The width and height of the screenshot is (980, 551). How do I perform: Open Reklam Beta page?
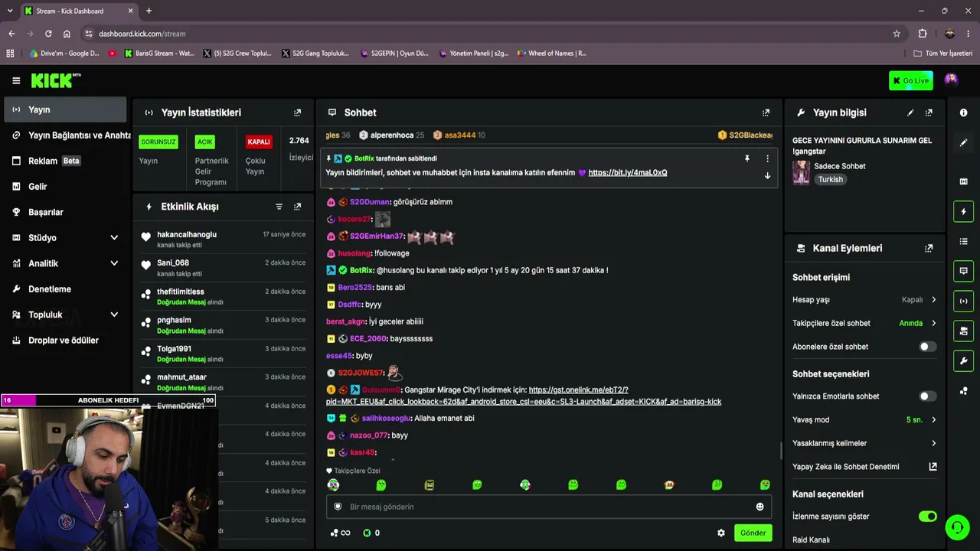click(65, 161)
